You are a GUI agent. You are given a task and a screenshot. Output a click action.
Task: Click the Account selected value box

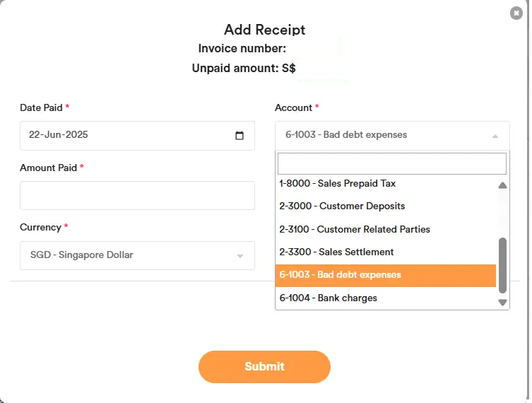pos(382,135)
